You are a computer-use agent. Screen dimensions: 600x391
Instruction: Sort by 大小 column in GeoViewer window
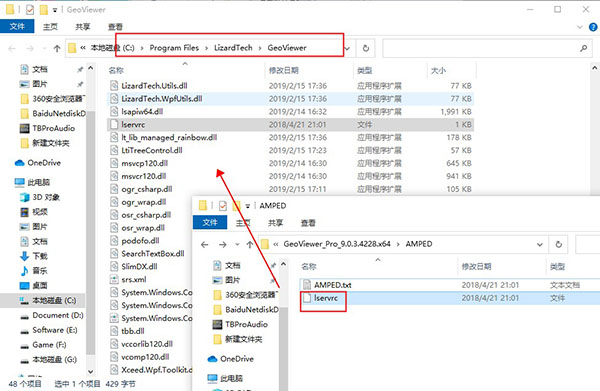(438, 70)
